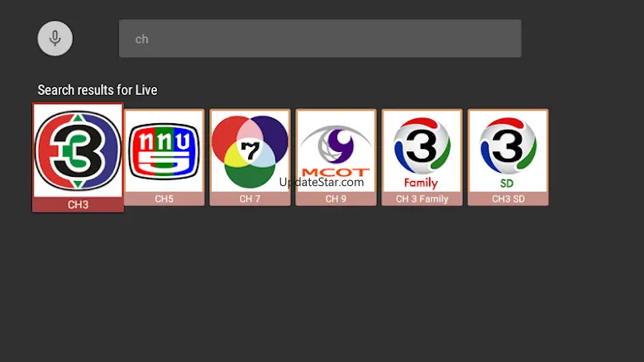
Task: Select the "CH 3 Family" card label
Action: coord(422,198)
